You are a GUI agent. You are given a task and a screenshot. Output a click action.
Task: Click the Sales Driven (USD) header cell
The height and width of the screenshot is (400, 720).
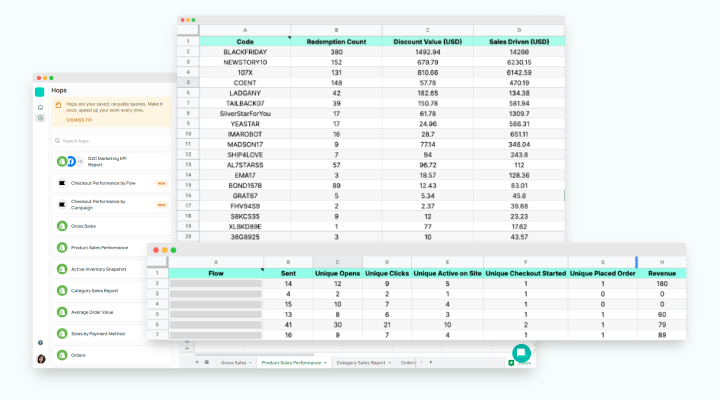519,41
